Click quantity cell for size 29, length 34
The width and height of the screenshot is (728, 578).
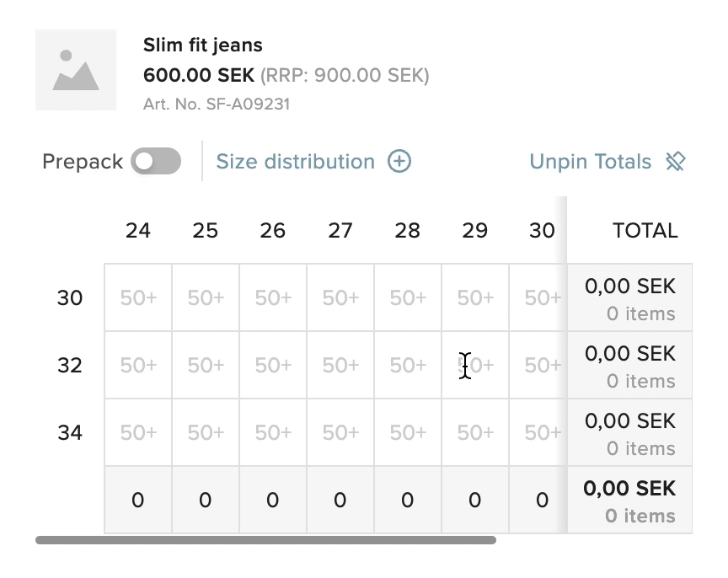(x=475, y=433)
